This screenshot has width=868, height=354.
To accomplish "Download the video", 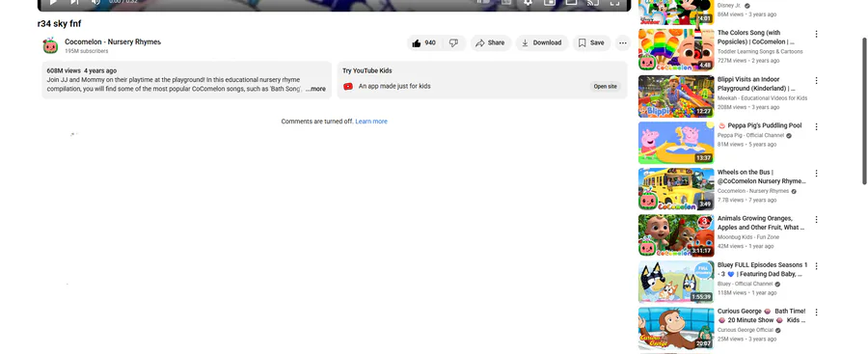I will [542, 43].
